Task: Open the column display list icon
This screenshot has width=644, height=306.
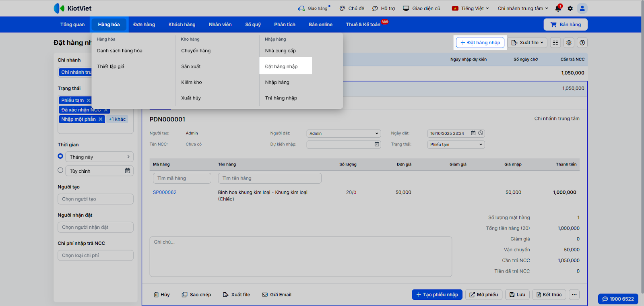Action: [x=555, y=43]
